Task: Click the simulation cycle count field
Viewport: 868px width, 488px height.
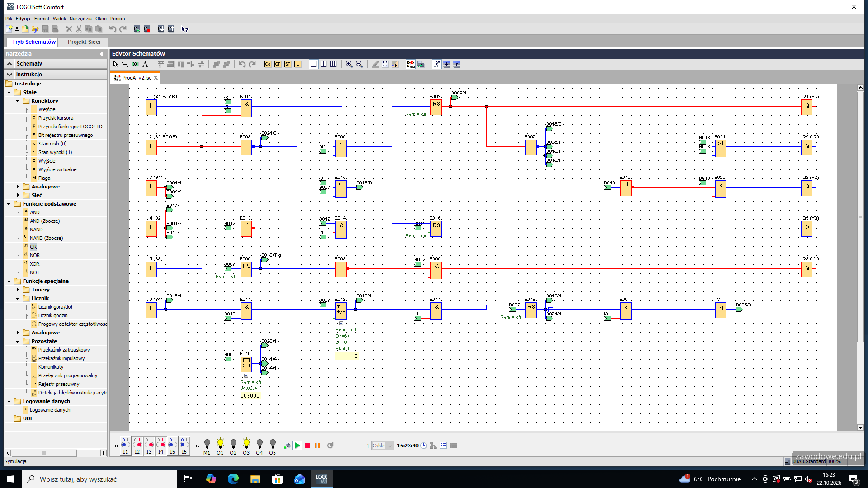Action: pos(353,446)
